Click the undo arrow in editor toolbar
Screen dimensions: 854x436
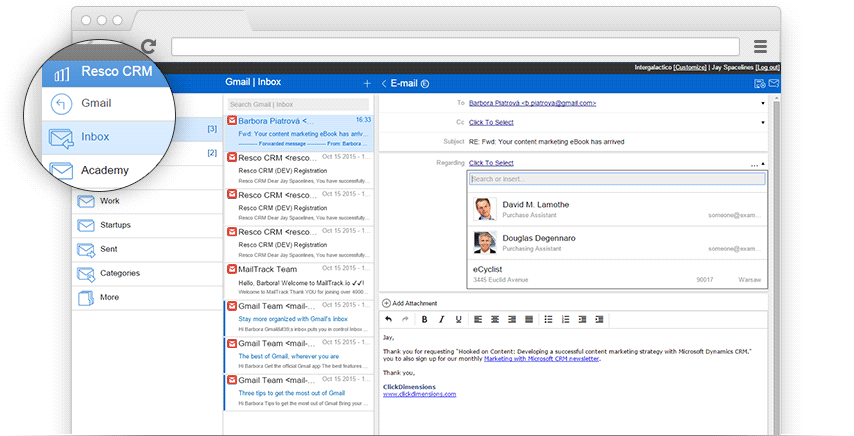pos(388,319)
